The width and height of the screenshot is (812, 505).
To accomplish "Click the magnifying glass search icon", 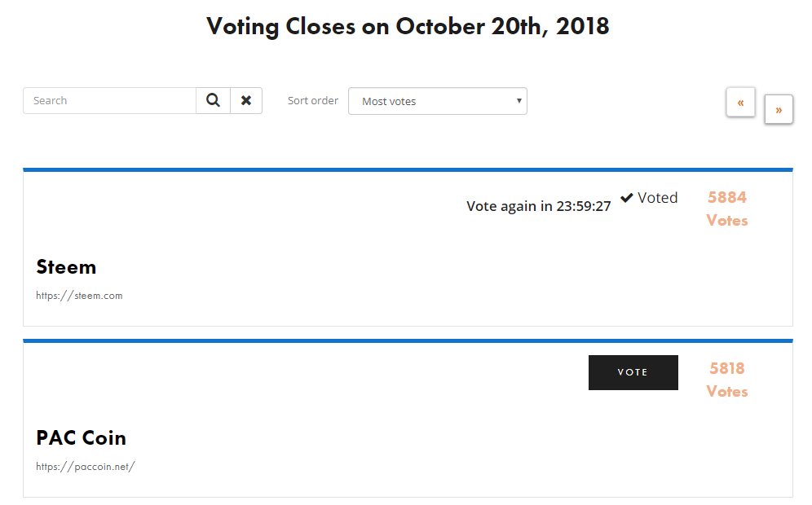I will click(x=213, y=101).
